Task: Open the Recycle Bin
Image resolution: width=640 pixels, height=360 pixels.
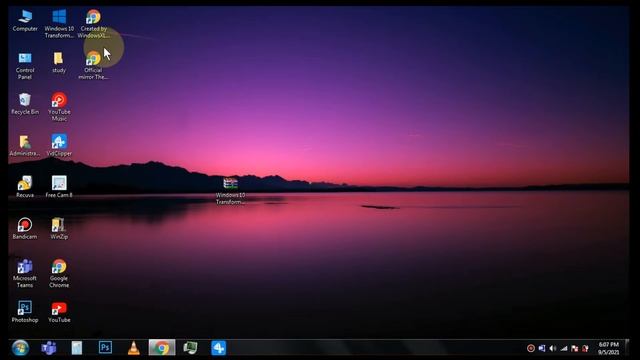Action: click(x=25, y=104)
